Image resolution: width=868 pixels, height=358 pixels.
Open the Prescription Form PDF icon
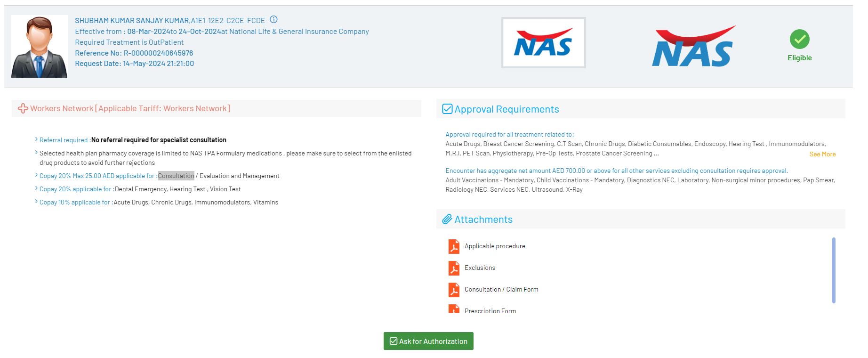(454, 309)
